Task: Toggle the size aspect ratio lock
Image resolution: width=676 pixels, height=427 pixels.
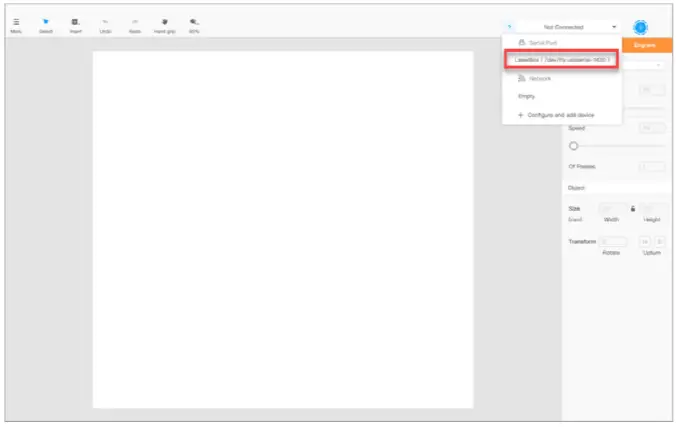Action: coord(632,209)
